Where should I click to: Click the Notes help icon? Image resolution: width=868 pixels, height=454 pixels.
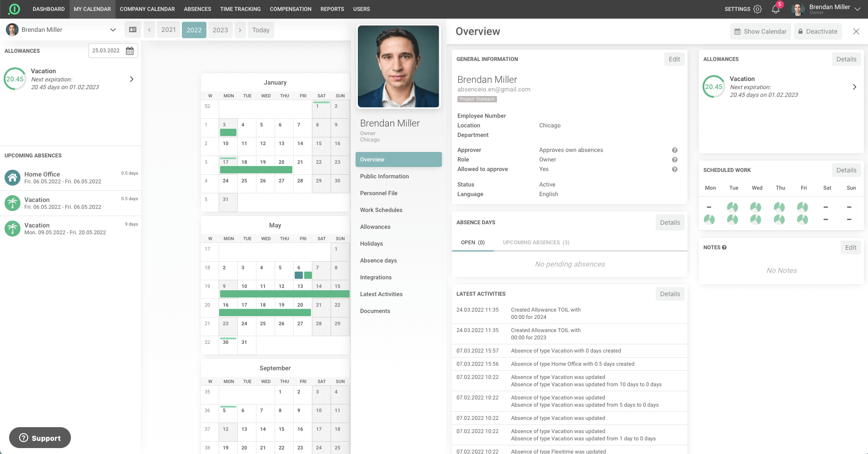[x=724, y=247]
